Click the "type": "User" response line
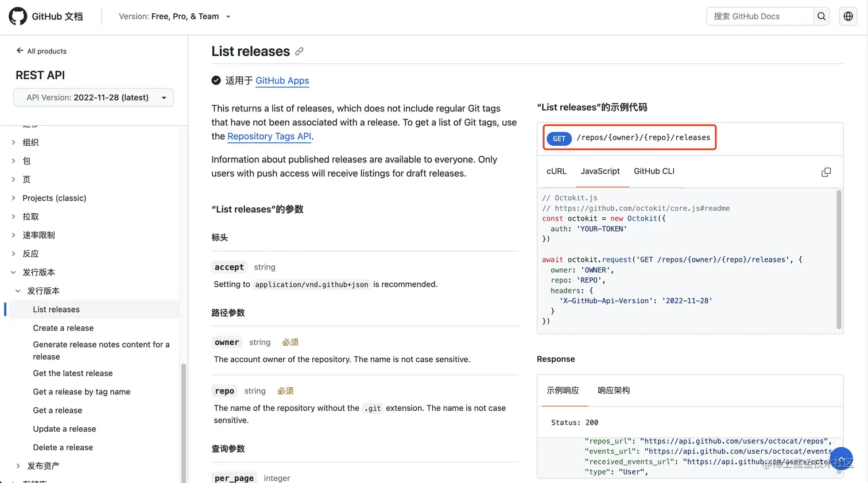This screenshot has height=483, width=868. pyautogui.click(x=616, y=472)
